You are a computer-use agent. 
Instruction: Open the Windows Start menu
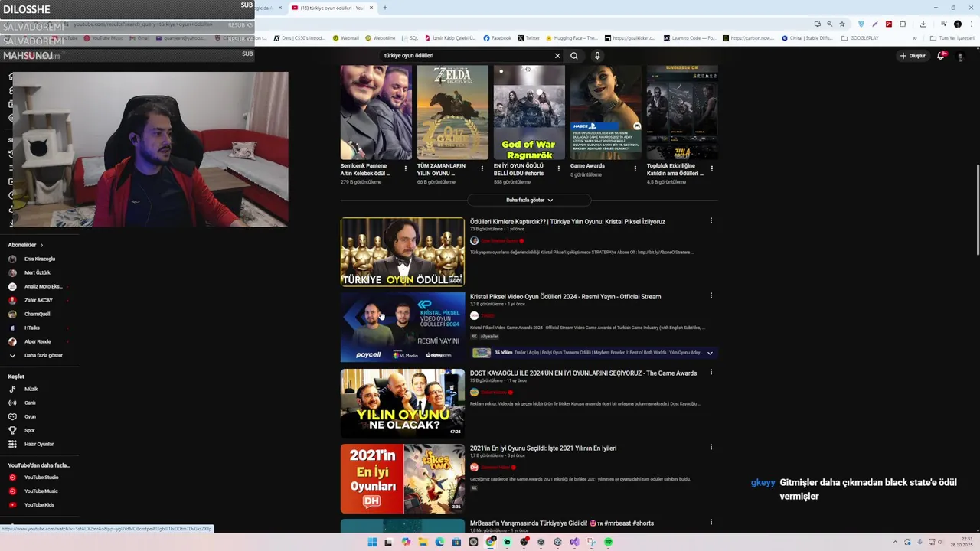(x=372, y=543)
